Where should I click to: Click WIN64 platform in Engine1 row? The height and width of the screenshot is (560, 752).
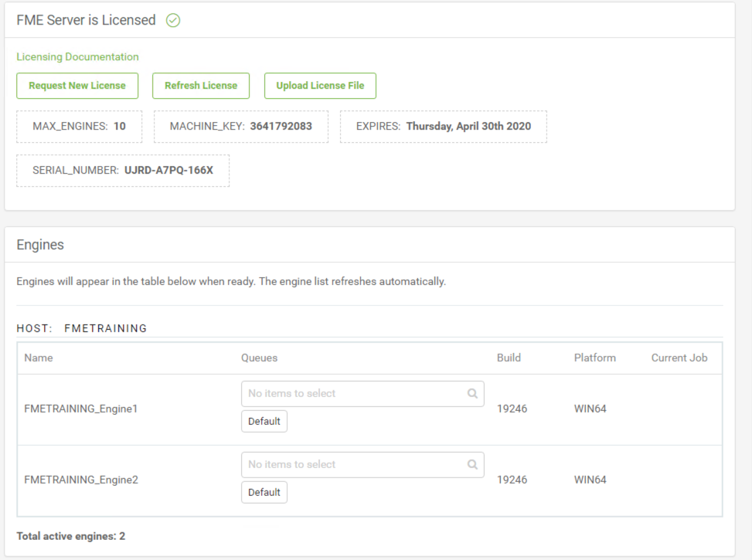590,409
